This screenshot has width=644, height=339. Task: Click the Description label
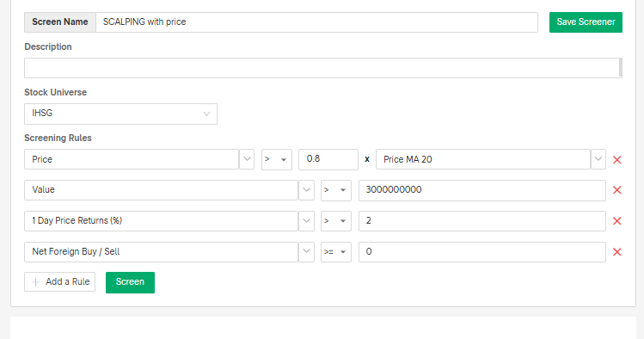click(x=48, y=46)
